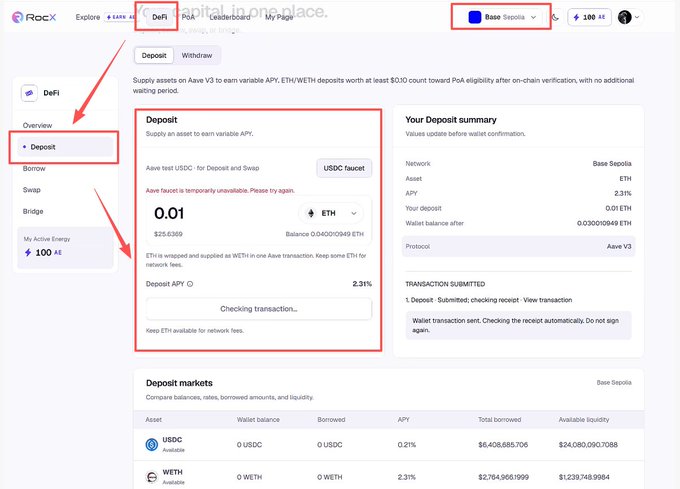Screen dimensions: 680x489
Task: Switch to the Withdraw tab
Action: tap(197, 55)
